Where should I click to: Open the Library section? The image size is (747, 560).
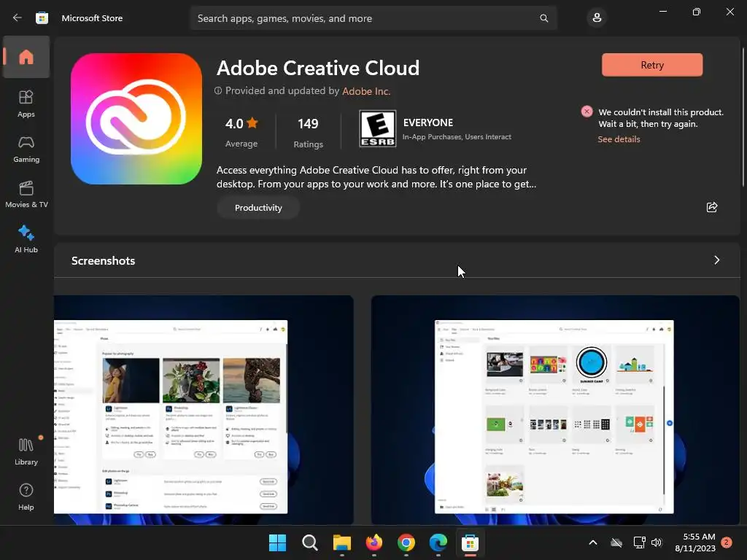26,451
